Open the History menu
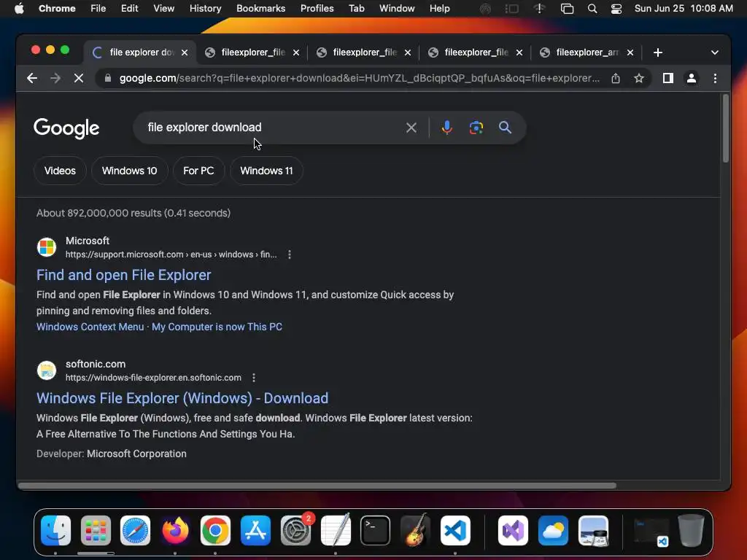 tap(205, 9)
